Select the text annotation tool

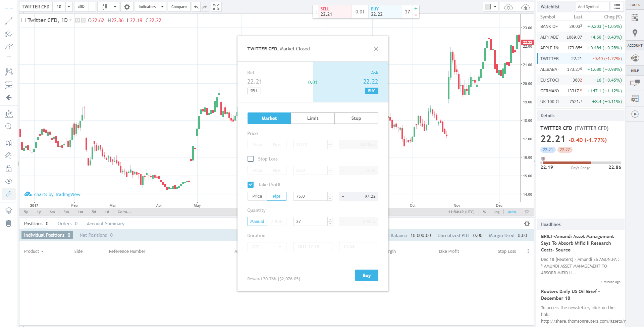click(9, 59)
